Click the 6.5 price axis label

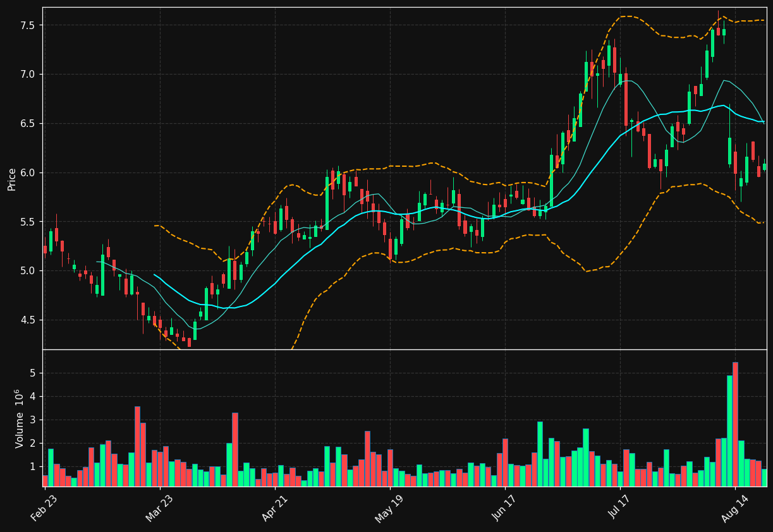tap(28, 123)
